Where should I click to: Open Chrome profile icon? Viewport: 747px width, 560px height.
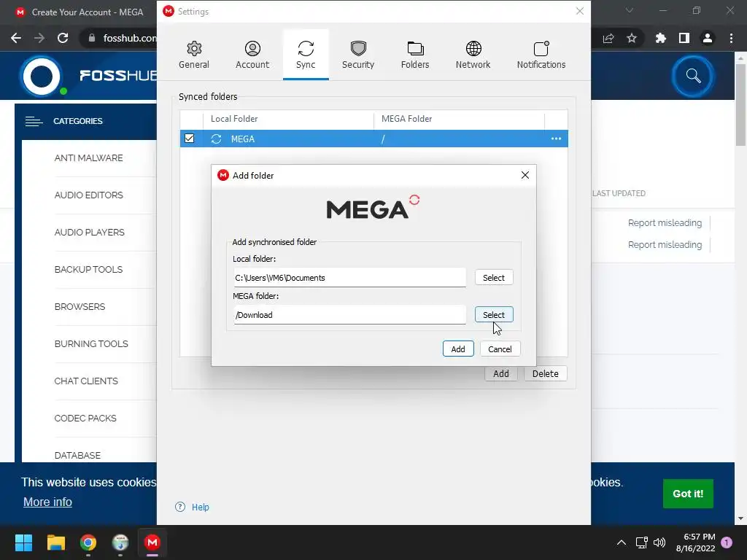tap(708, 38)
